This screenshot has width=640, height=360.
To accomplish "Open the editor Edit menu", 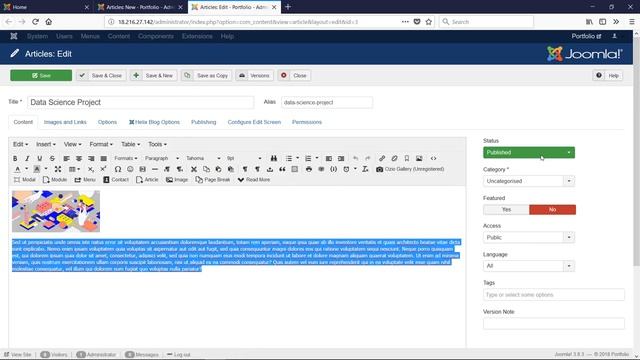I will 20,144.
